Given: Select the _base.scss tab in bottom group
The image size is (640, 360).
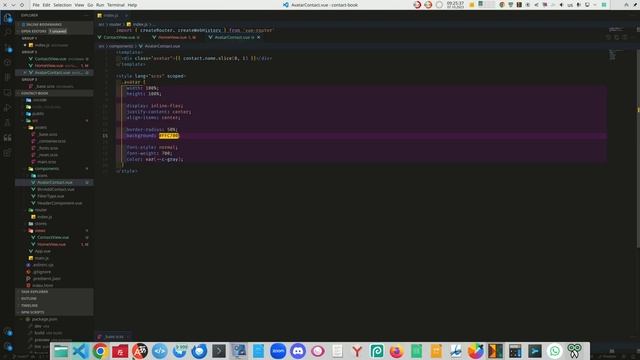Looking at the screenshot, I should [x=113, y=337].
